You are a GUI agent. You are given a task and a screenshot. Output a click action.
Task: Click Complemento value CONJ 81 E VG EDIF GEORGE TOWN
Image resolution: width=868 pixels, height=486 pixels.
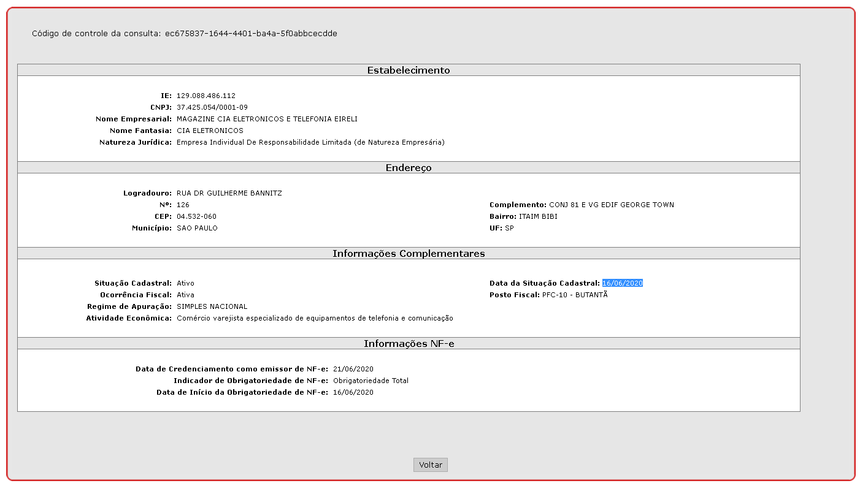[612, 205]
